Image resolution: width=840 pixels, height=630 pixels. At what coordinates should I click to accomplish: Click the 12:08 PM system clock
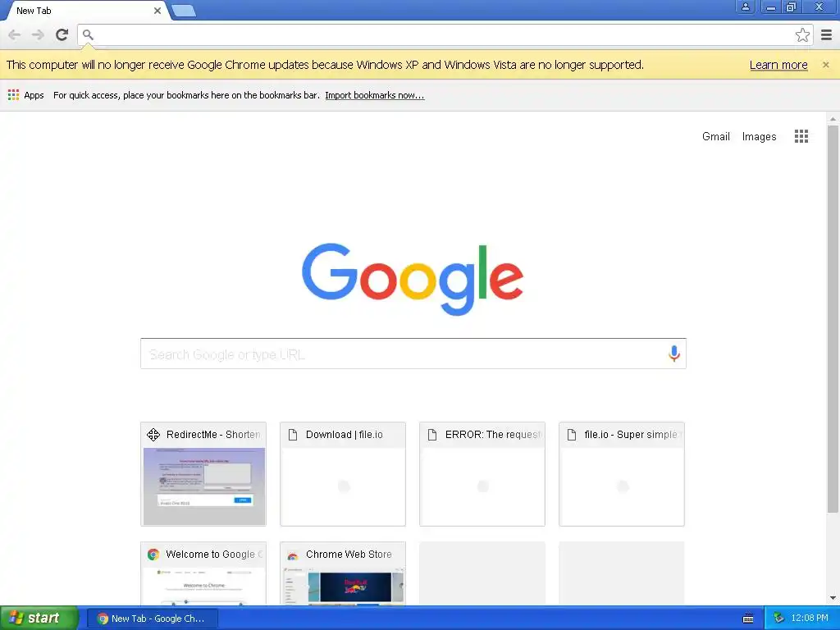(810, 619)
